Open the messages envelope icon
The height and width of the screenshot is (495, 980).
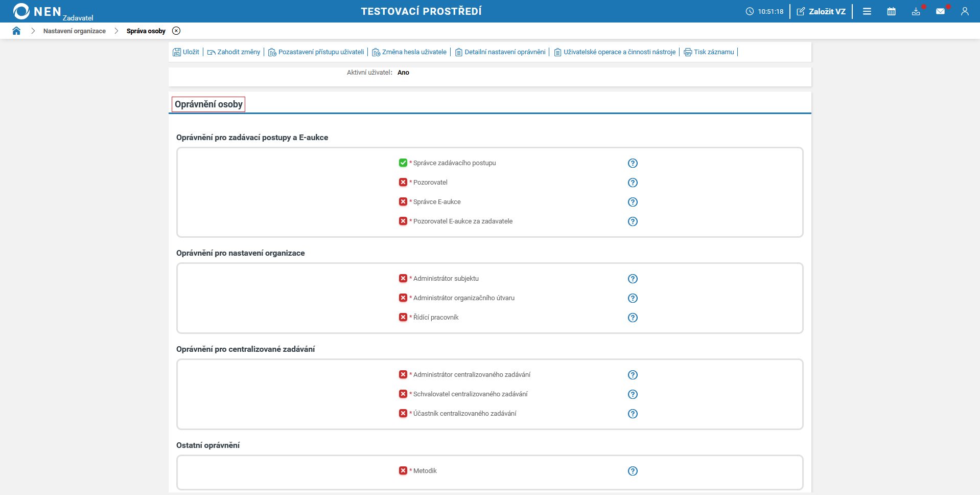pos(940,11)
